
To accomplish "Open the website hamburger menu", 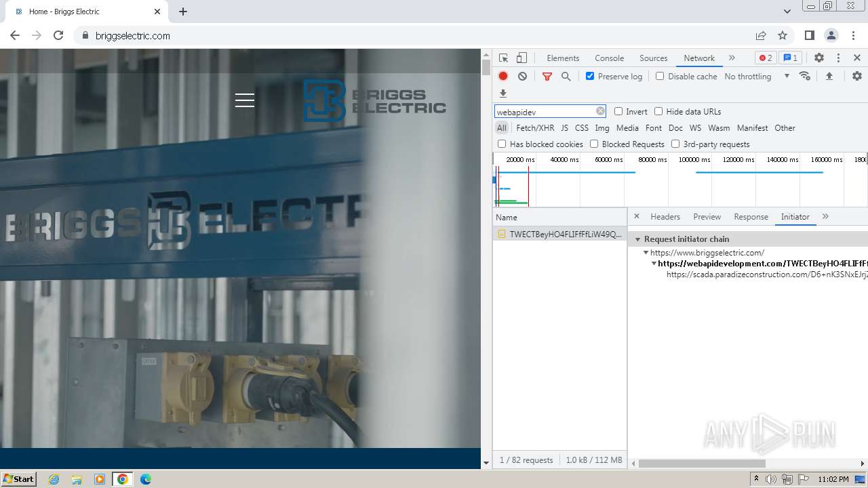I will [x=245, y=100].
